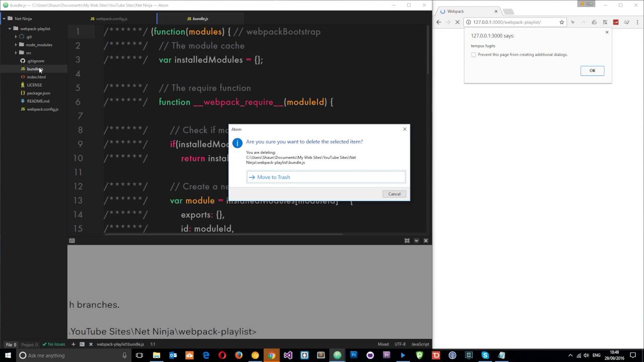Screen dimensions: 644x362
Task: Open Skype from taskbar
Action: click(x=485, y=355)
